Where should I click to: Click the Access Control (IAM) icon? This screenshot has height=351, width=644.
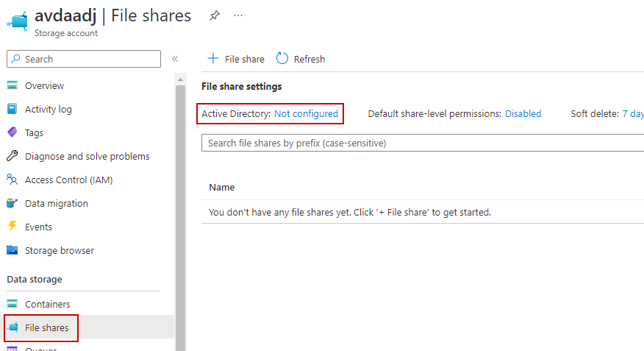pyautogui.click(x=12, y=180)
